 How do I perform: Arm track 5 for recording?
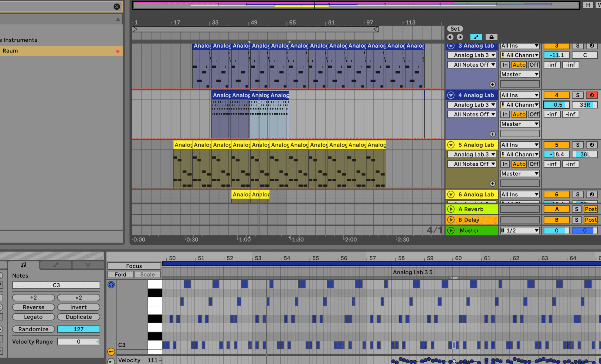592,145
